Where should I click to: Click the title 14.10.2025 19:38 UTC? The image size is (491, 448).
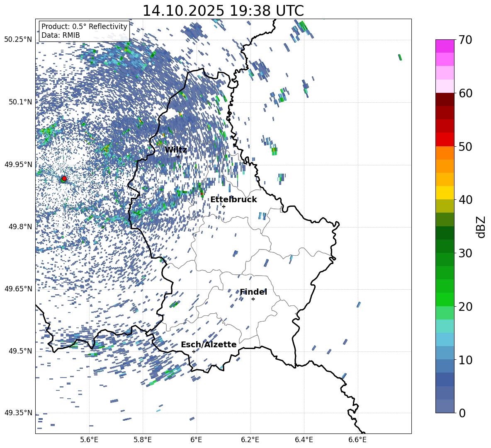223,11
